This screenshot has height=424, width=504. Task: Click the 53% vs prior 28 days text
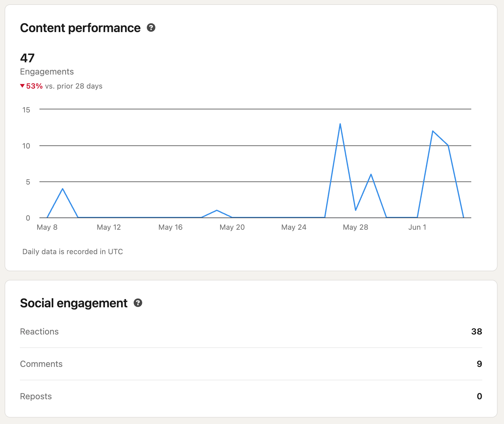(x=61, y=86)
